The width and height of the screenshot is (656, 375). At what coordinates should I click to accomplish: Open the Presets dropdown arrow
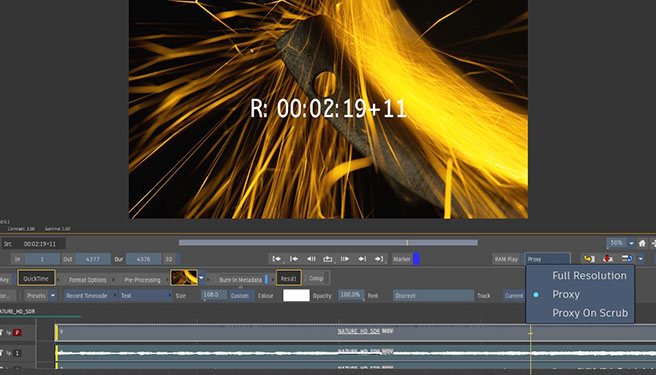53,295
